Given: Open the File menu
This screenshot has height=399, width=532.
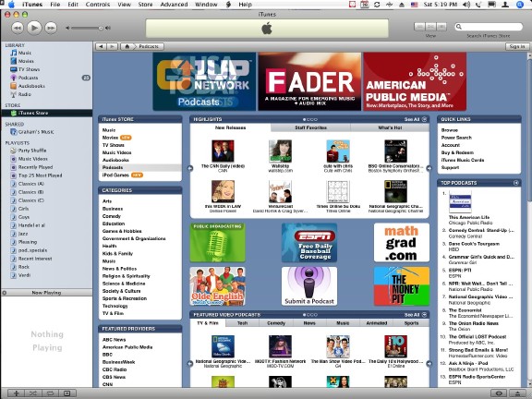Looking at the screenshot, I should pyautogui.click(x=55, y=5).
